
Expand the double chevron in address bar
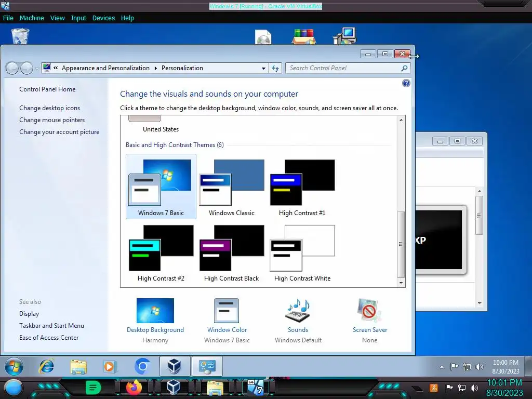click(x=56, y=68)
